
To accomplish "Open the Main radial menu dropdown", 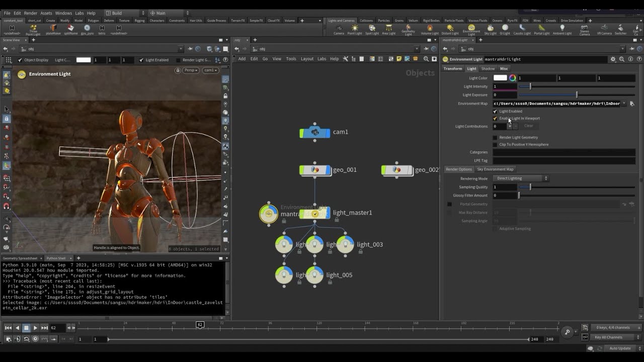I will [170, 13].
